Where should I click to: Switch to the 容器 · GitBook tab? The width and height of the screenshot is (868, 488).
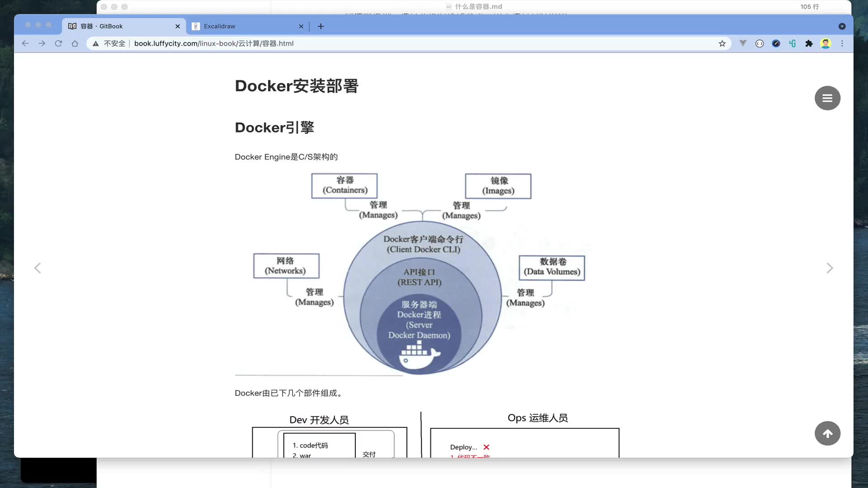[124, 26]
